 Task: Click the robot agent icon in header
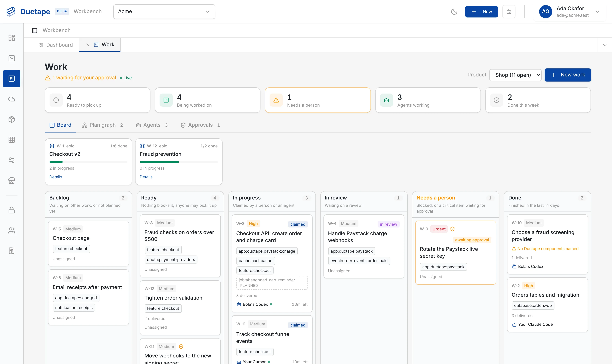(509, 11)
